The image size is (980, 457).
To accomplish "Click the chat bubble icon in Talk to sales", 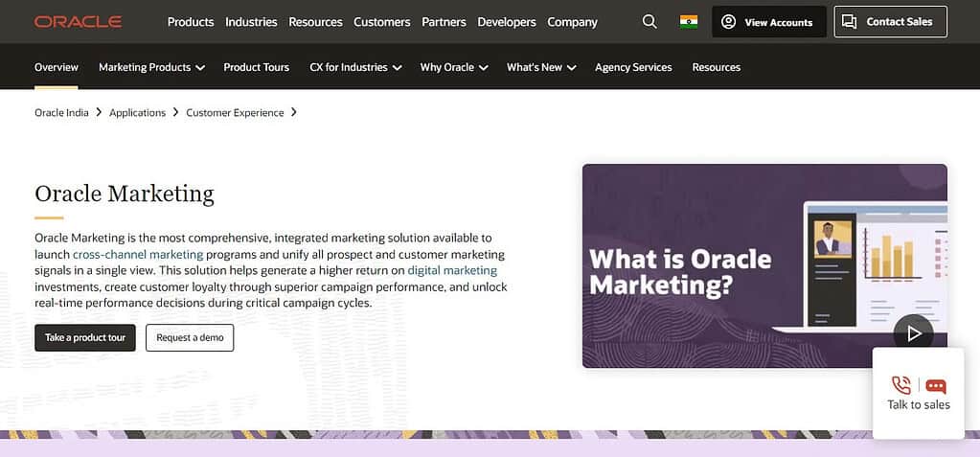I will click(x=936, y=386).
